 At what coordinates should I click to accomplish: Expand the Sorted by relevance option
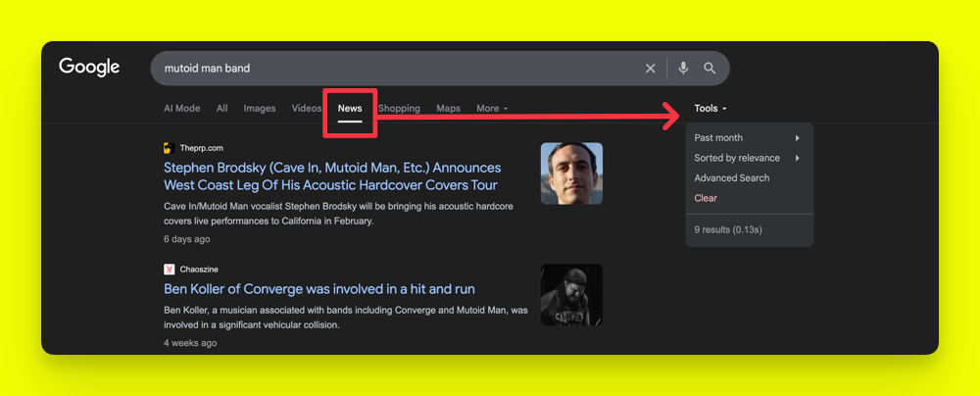[747, 158]
